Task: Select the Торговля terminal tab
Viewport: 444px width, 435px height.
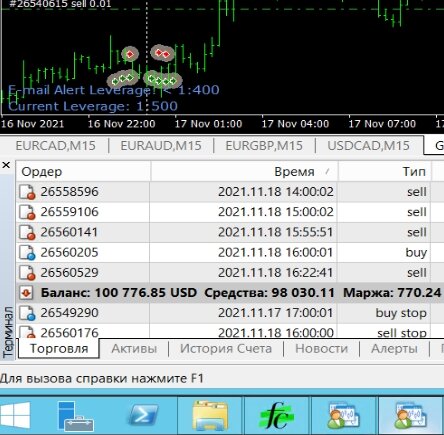Action: coord(59,349)
